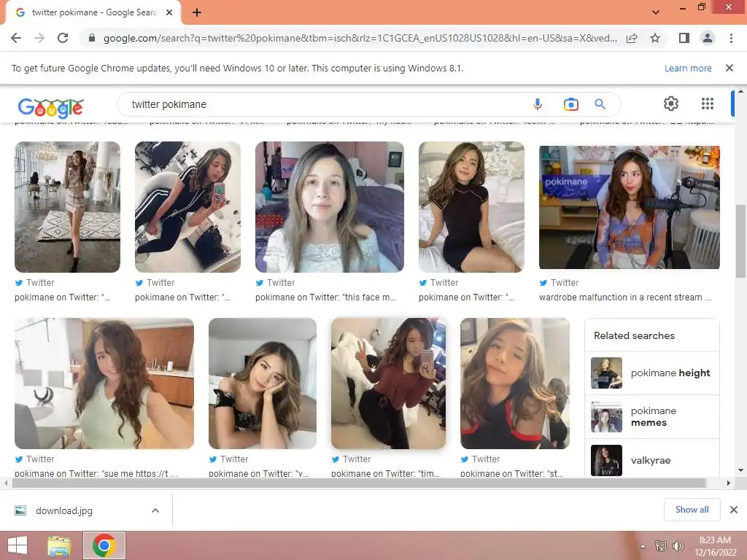Viewport: 747px width, 560px height.
Task: Click the scroll-down arrow of page scrollbar
Action: click(740, 470)
